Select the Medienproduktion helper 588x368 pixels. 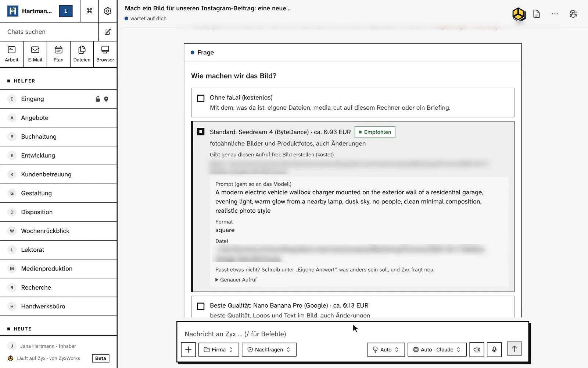[x=58, y=269]
